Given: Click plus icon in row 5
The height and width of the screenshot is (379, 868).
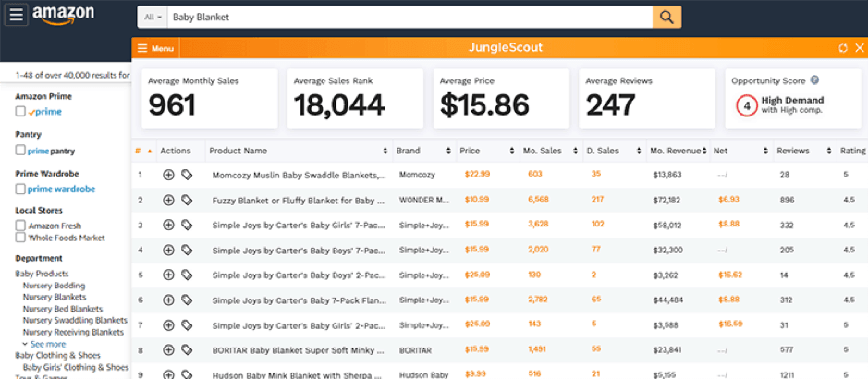Looking at the screenshot, I should [x=168, y=275].
